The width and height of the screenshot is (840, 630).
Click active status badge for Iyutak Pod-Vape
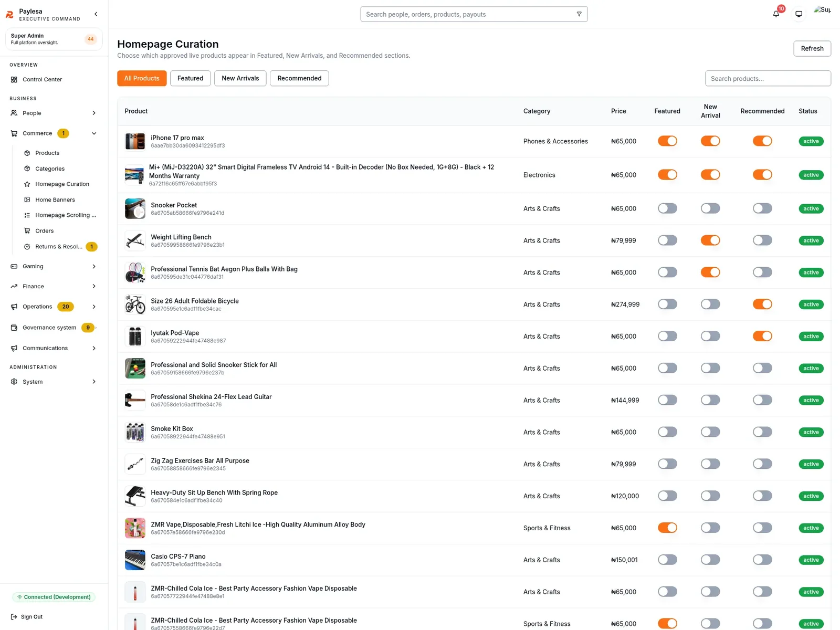point(811,337)
